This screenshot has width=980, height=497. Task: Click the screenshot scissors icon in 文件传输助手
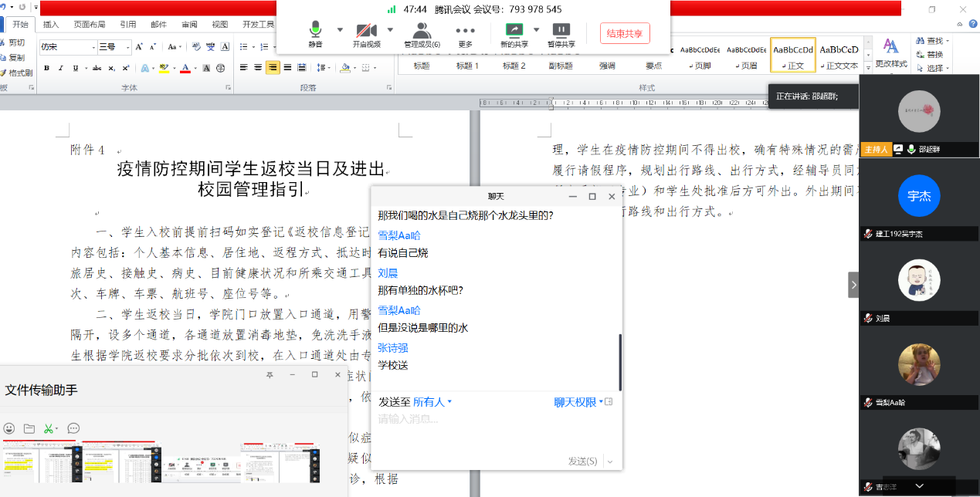coord(49,428)
